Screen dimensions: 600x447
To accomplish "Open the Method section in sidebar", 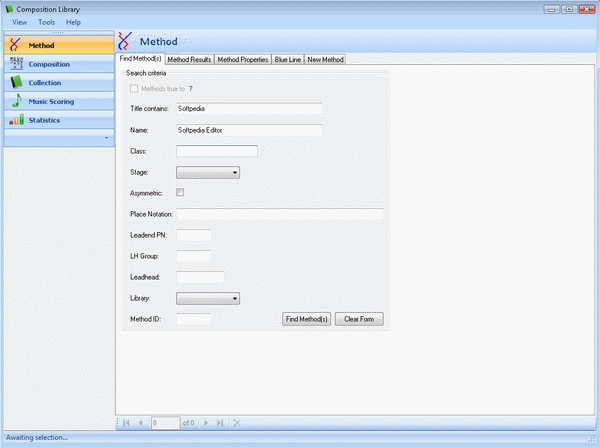I will click(59, 45).
